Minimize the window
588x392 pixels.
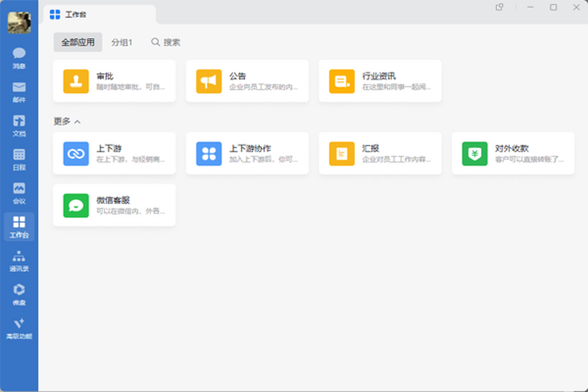[531, 7]
